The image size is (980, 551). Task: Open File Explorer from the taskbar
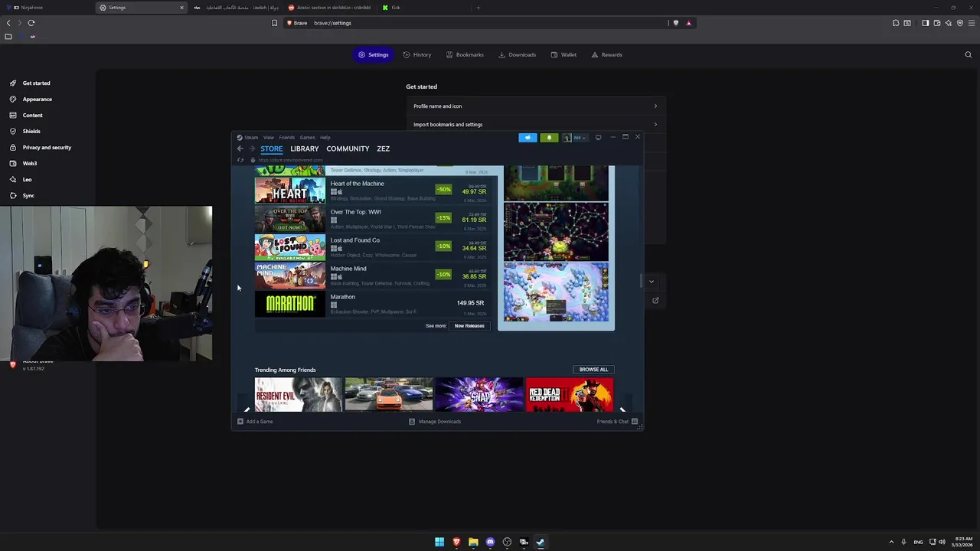(x=473, y=542)
